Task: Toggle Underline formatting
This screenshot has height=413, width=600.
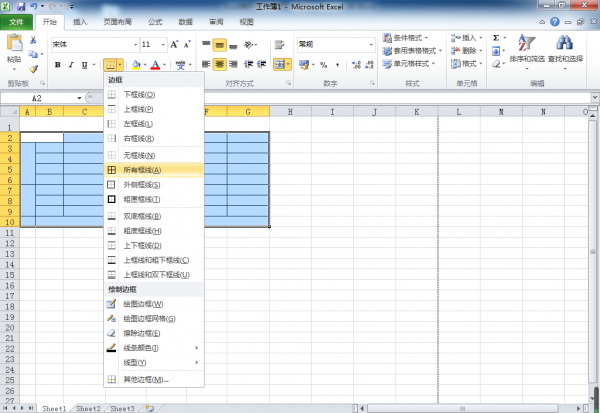Action: point(85,65)
